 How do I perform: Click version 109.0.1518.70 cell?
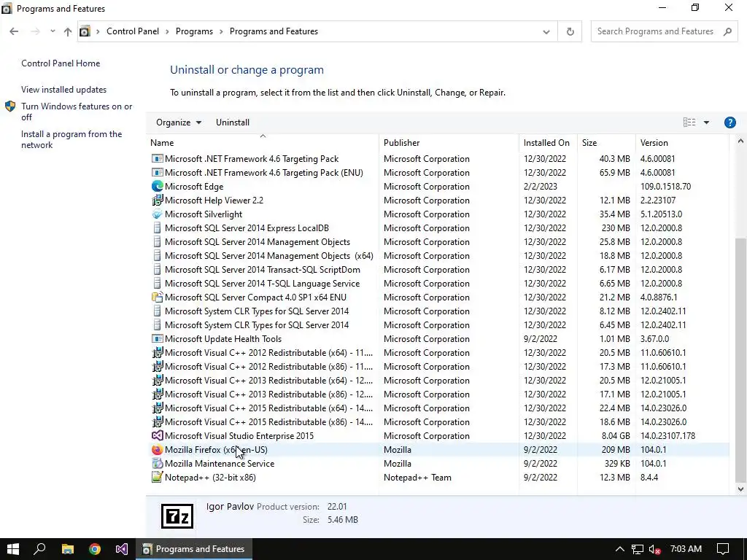pos(665,187)
